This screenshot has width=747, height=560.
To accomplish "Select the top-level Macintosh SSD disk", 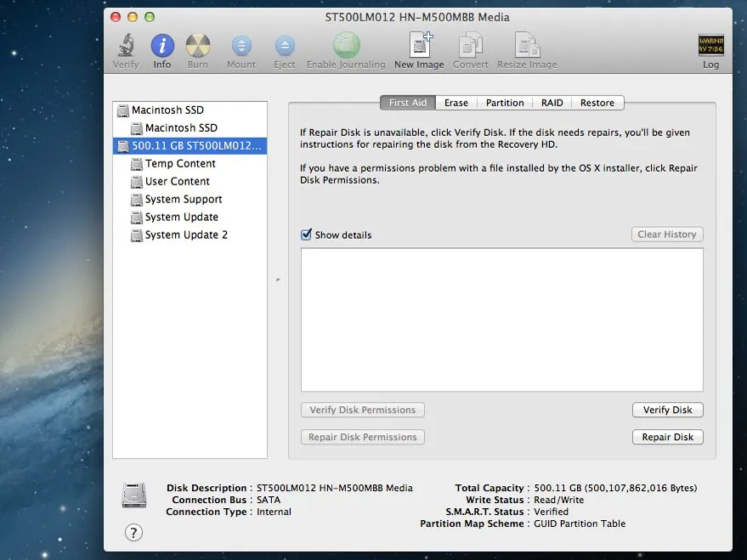I will click(x=167, y=110).
